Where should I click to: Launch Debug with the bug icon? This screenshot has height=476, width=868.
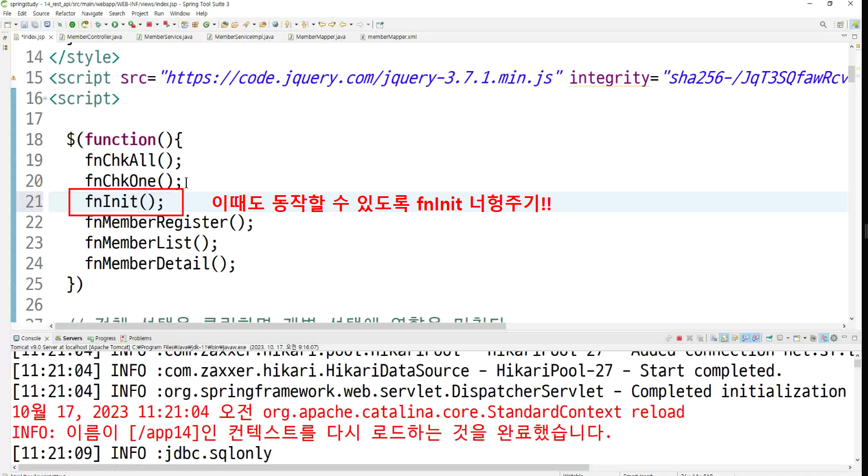click(x=98, y=25)
